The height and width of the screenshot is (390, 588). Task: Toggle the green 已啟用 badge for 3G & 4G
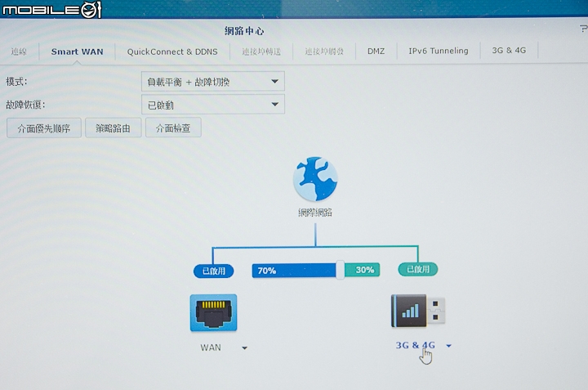click(x=418, y=269)
